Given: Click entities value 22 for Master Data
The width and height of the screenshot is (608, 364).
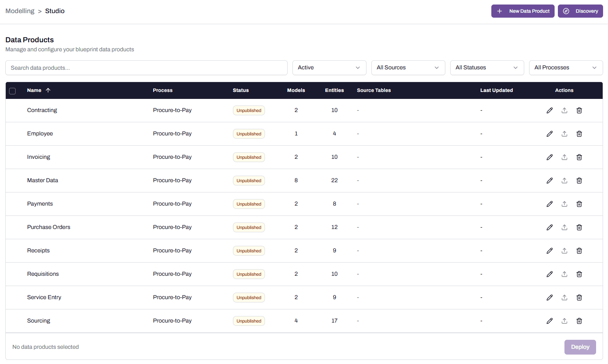Looking at the screenshot, I should [334, 181].
